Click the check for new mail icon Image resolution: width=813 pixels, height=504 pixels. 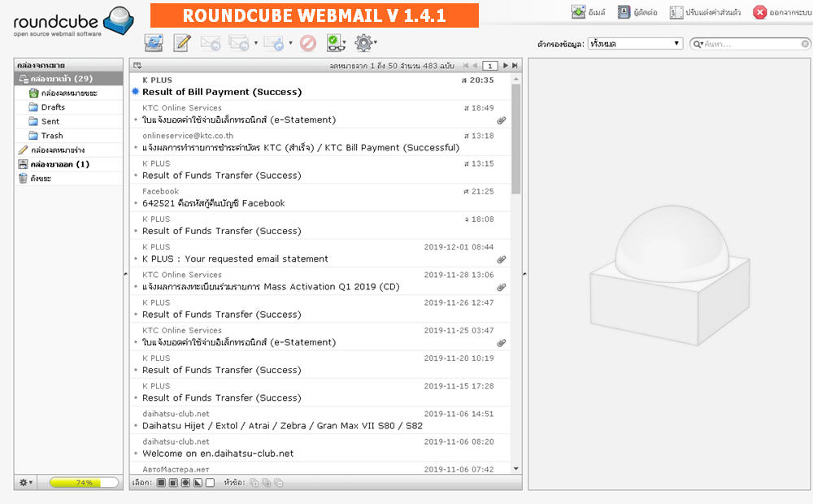pyautogui.click(x=154, y=42)
